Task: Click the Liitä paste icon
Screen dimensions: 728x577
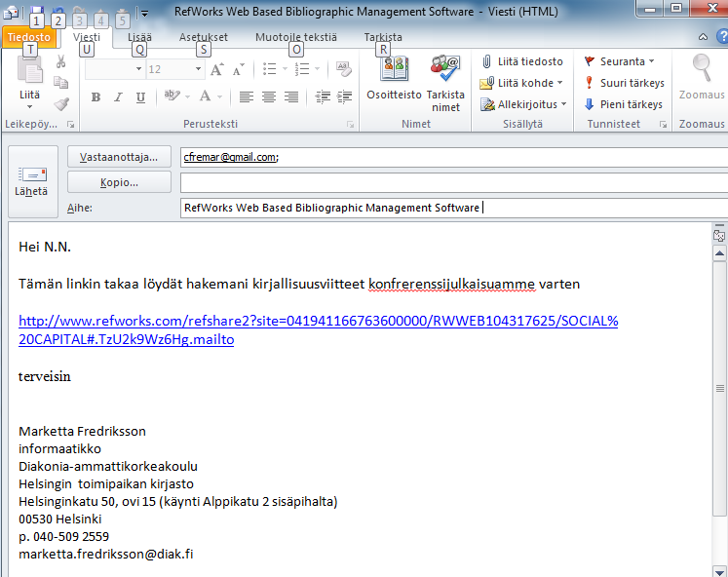Action: point(29,70)
